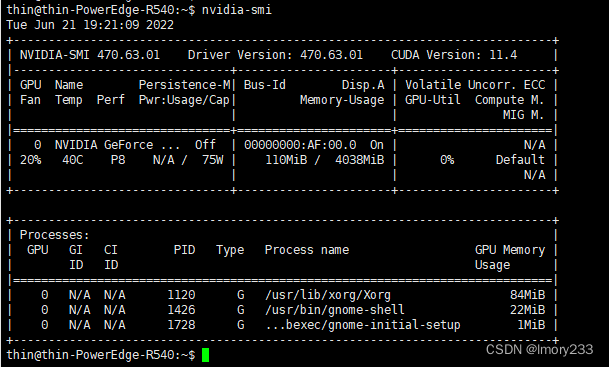Click the nvidia-smi command text
This screenshot has height=367, width=609.
pyautogui.click(x=237, y=10)
